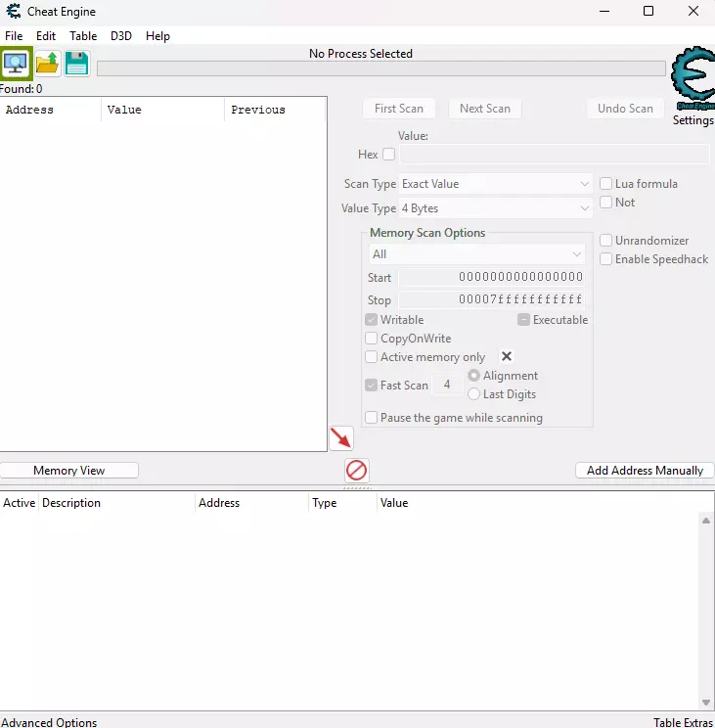Toggle the Writable checkbox
Viewport: 715px width, 728px height.
(x=371, y=320)
